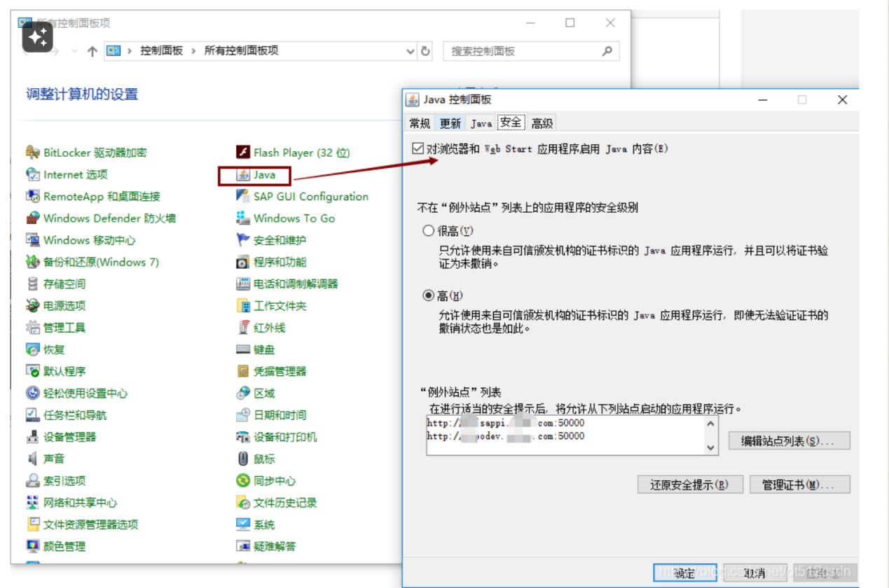Screen dimensions: 889x588
Task: Open the 系统 icon
Action: 243,524
